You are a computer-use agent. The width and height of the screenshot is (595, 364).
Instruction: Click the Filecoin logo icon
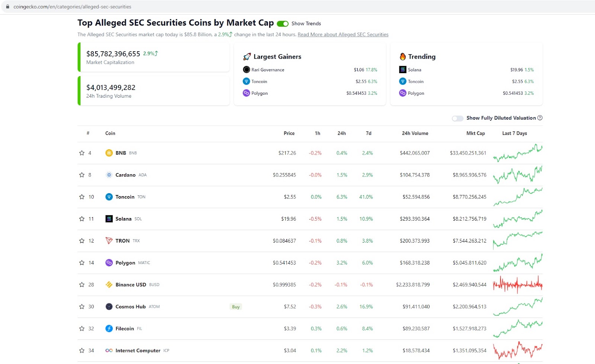click(x=109, y=328)
